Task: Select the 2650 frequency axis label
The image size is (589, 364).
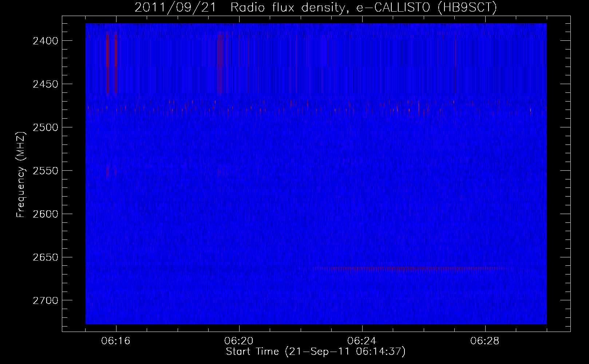Action: click(46, 257)
